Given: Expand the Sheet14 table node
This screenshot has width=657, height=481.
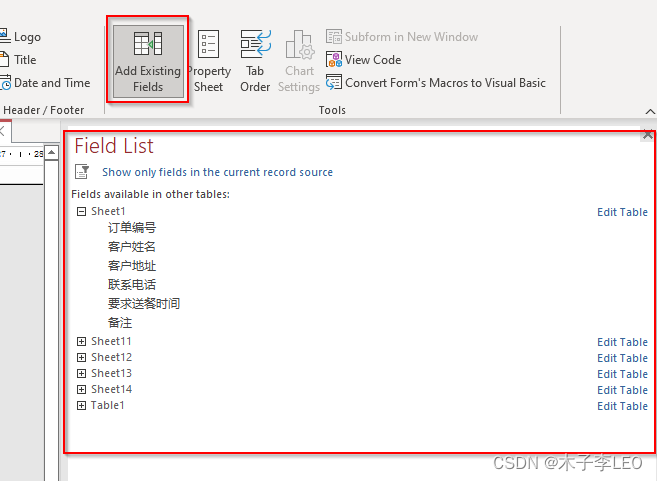Looking at the screenshot, I should point(81,389).
